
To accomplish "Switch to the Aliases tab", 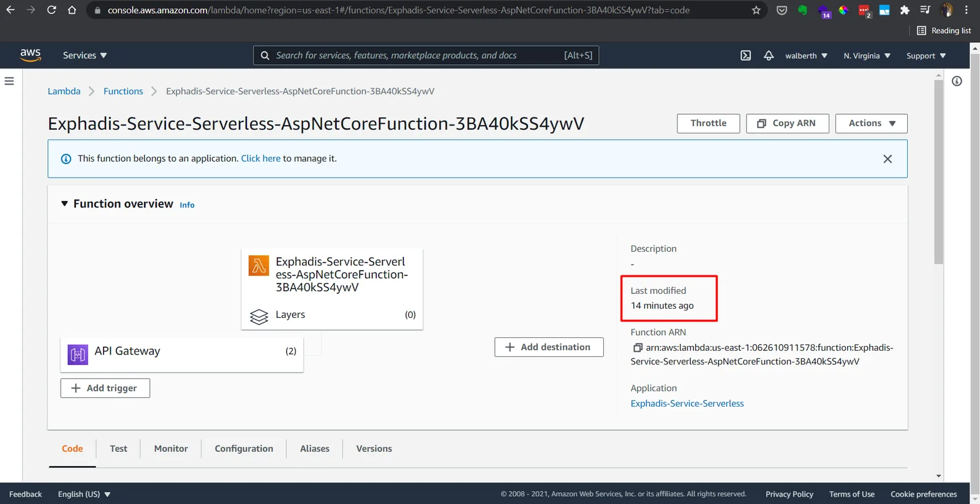I will click(315, 449).
